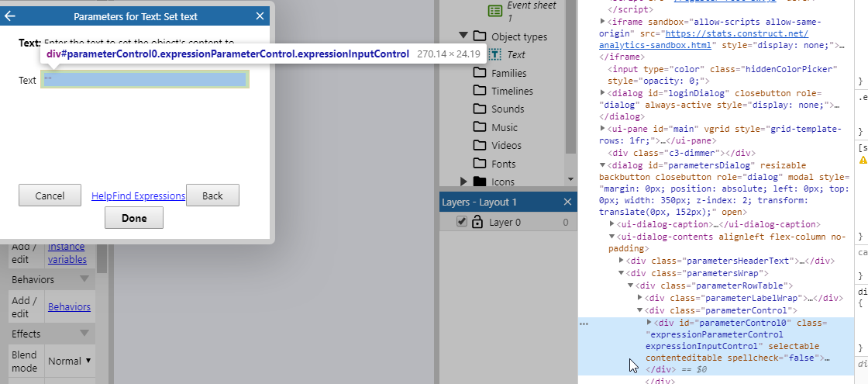868x384 pixels.
Task: Open the Sounds folder icon
Action: 480,109
